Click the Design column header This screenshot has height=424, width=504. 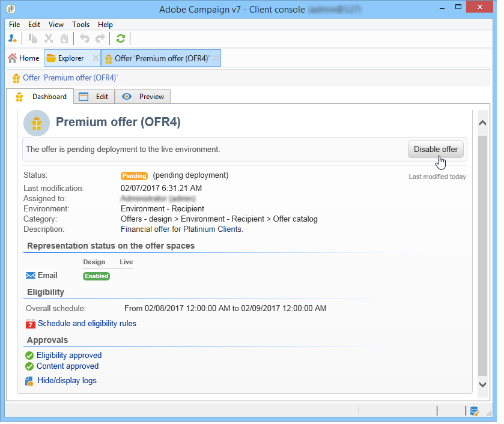click(94, 262)
